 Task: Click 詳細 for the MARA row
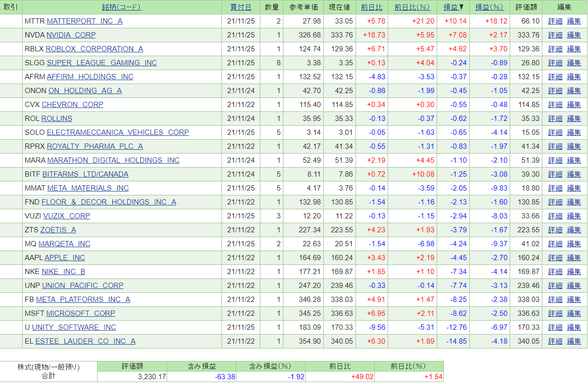[x=555, y=160]
